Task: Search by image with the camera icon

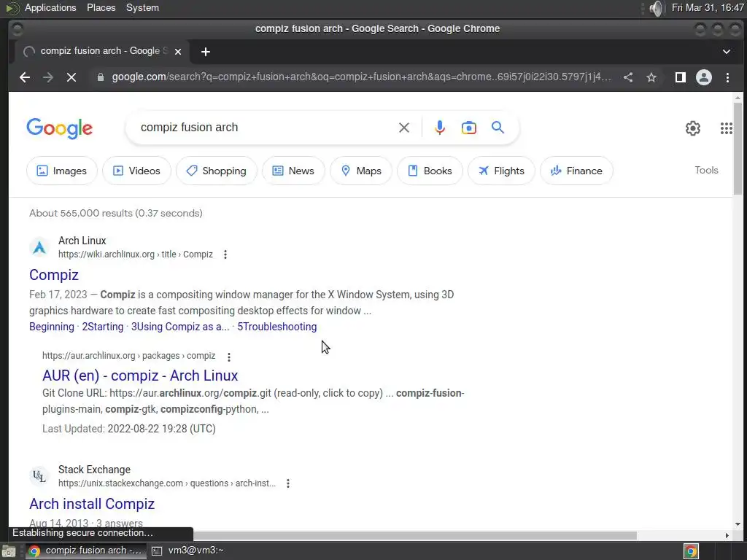Action: [x=469, y=128]
